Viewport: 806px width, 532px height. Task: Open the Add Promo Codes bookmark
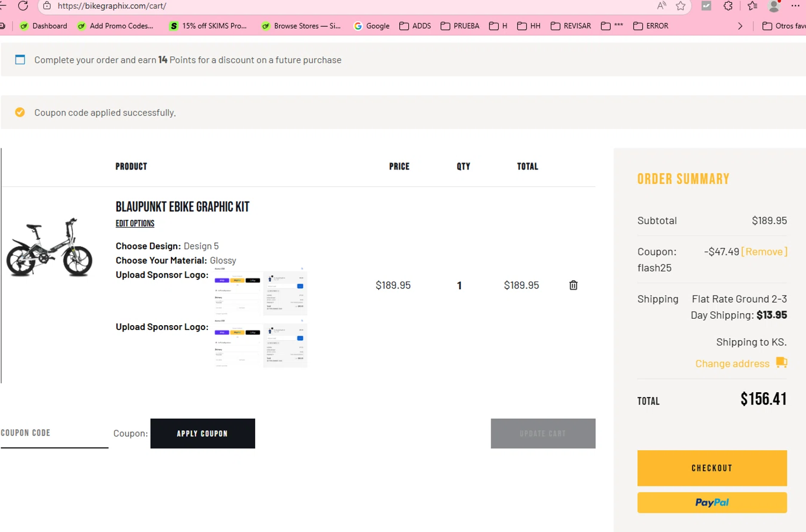coord(116,26)
